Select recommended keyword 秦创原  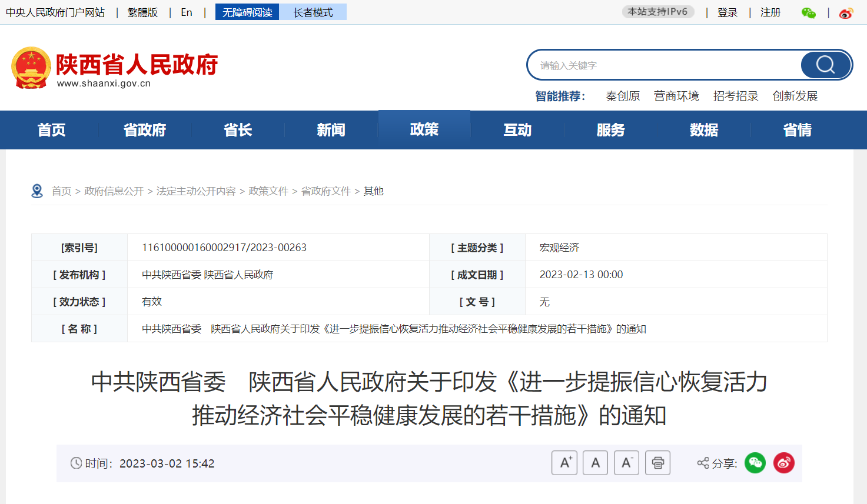(623, 96)
